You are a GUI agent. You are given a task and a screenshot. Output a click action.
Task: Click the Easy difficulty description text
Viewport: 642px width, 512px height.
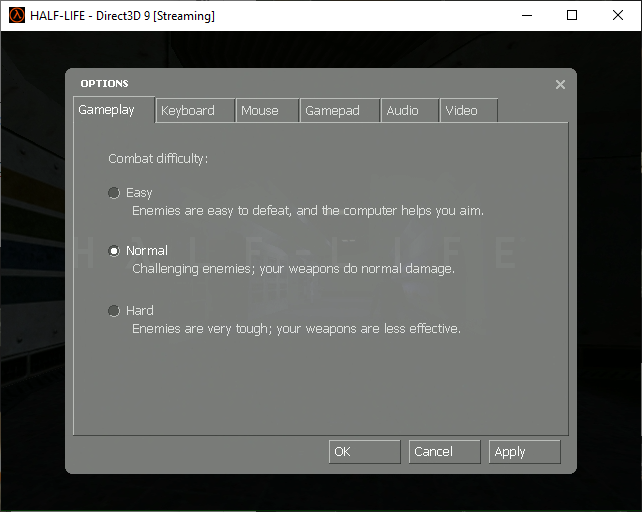tap(307, 211)
